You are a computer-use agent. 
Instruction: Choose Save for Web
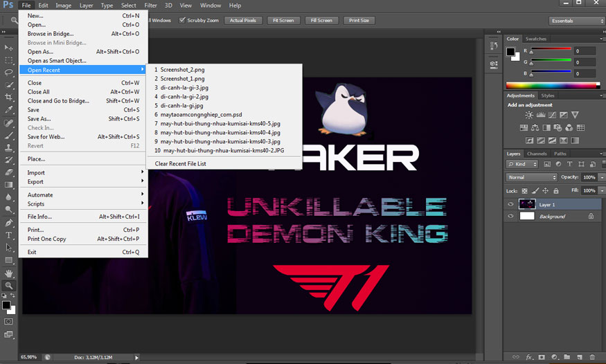click(x=84, y=136)
